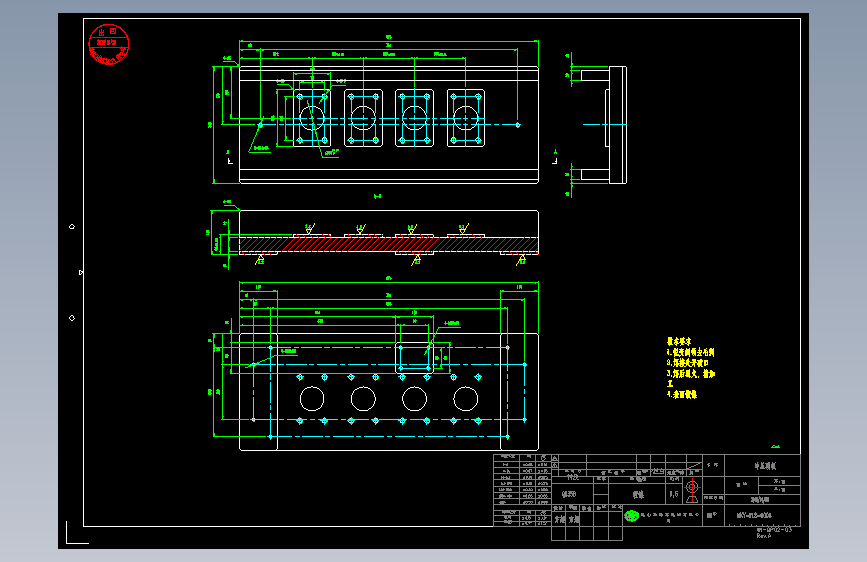Viewport: 867px width, 562px height.
Task: Click the red circular approval stamp
Action: point(109,44)
